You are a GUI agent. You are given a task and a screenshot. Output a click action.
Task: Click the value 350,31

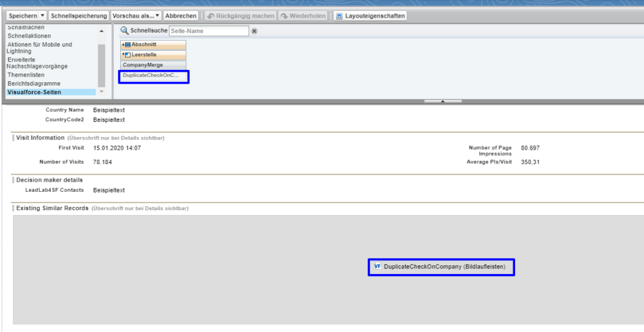(x=530, y=162)
